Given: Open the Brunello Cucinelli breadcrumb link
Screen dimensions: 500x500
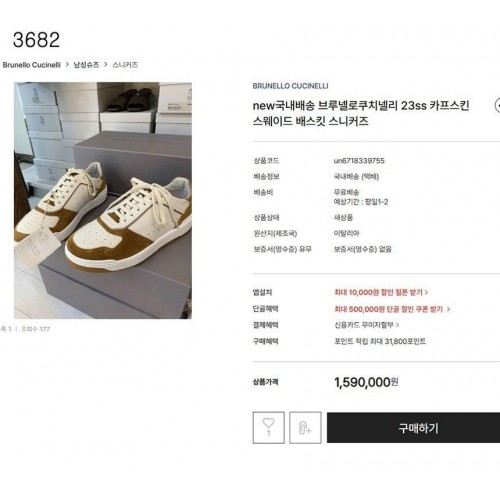Looking at the screenshot, I should pyautogui.click(x=32, y=65).
